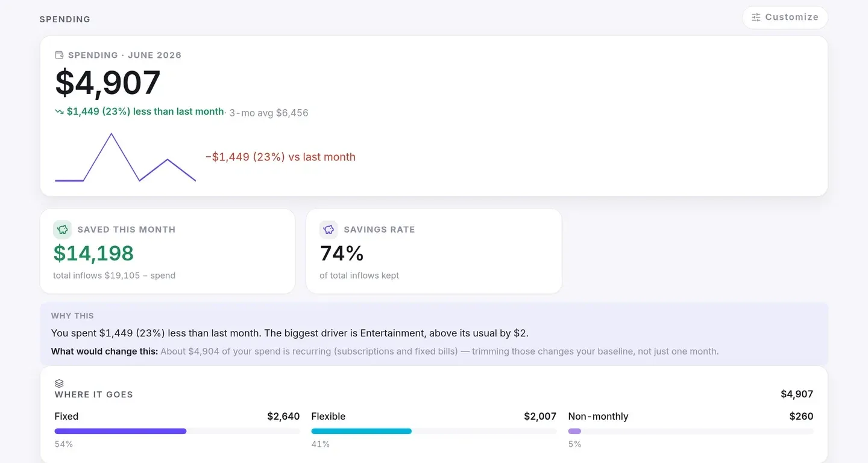The image size is (868, 463).
Task: Click the SAVED THIS MONTH heading
Action: tap(127, 230)
